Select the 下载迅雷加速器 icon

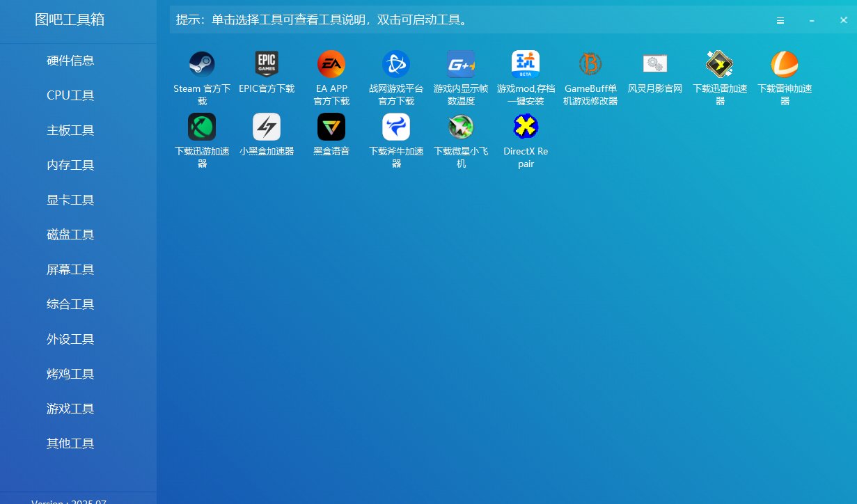pyautogui.click(x=720, y=64)
